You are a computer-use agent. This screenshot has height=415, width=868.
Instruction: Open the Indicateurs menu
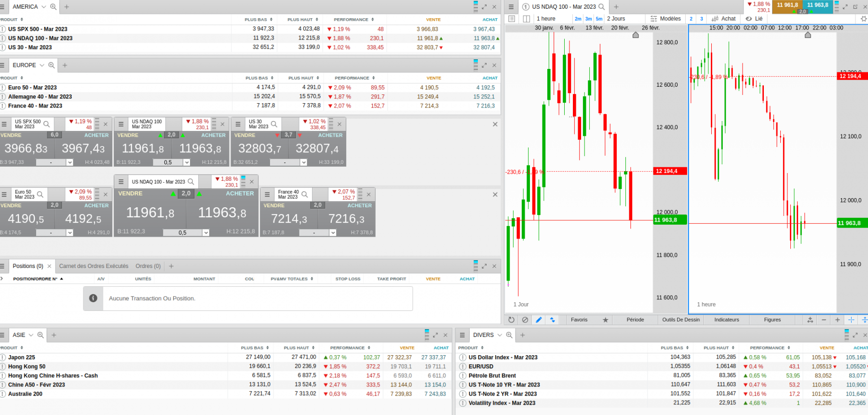(x=727, y=320)
